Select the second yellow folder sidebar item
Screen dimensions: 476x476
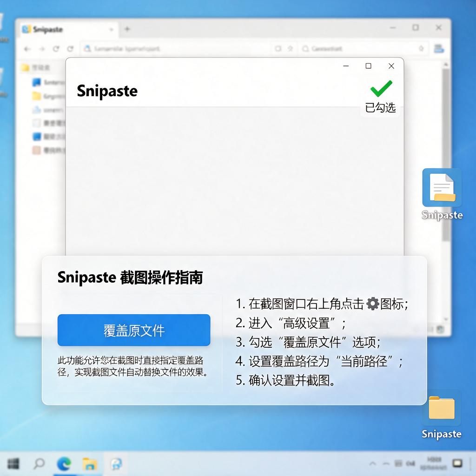(x=48, y=96)
